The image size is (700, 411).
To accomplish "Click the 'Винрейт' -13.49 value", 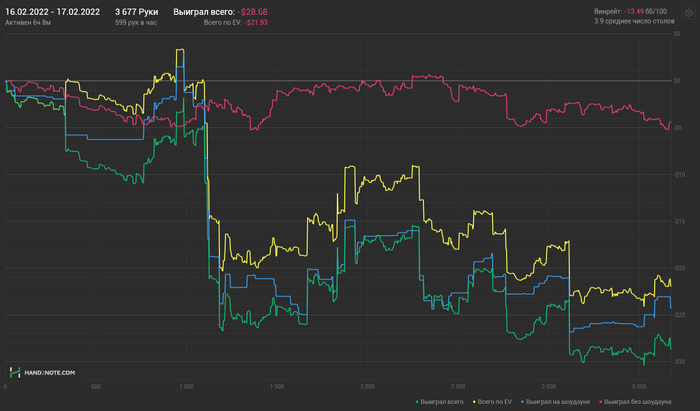I will (x=634, y=12).
